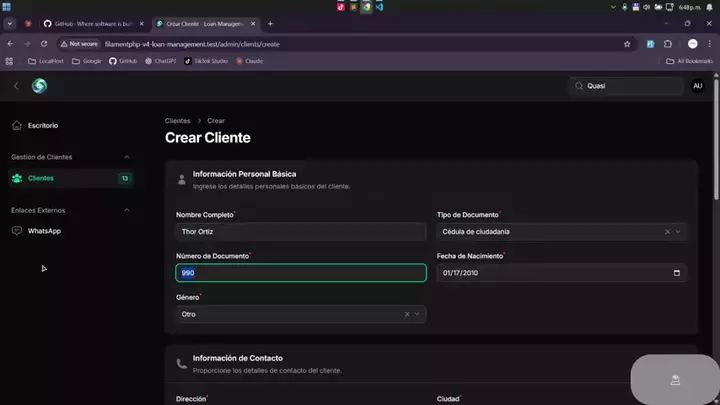Viewport: 720px width, 405px height.
Task: Reload the page using browser refresh icon
Action: (x=47, y=44)
